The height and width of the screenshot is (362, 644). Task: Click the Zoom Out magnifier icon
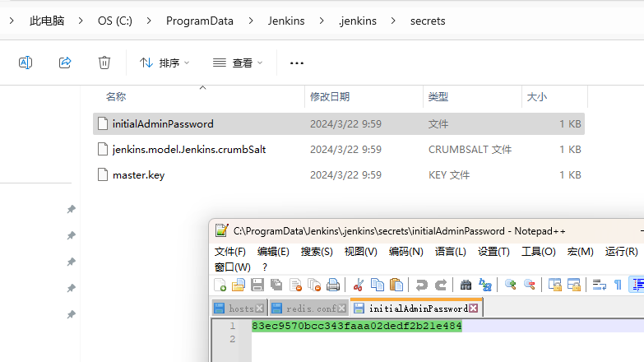pos(530,285)
